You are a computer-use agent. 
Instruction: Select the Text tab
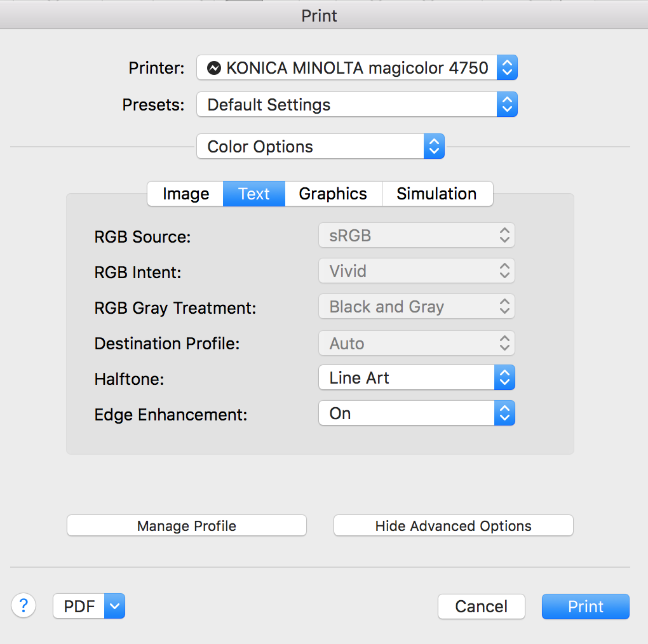(254, 194)
